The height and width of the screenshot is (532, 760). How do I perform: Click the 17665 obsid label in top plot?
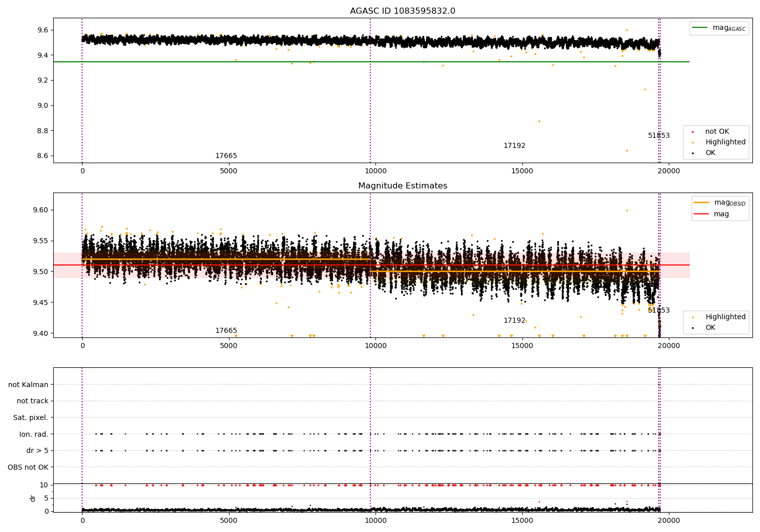coord(226,156)
